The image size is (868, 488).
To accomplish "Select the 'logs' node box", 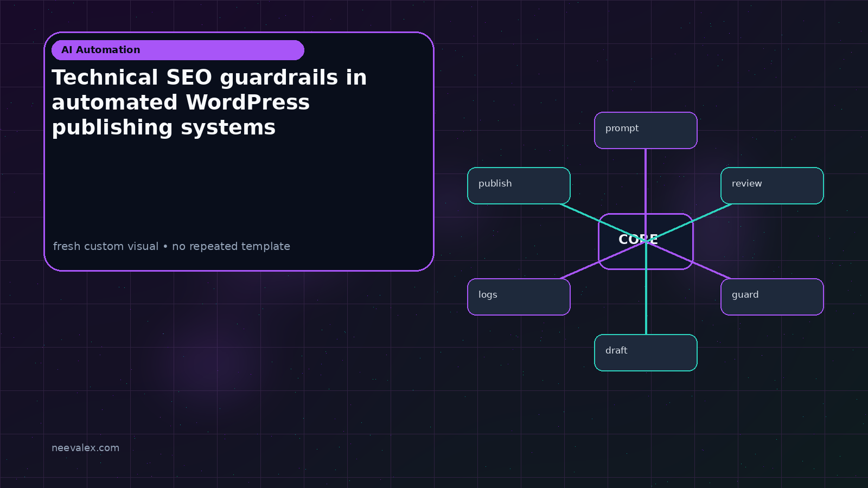I will [x=519, y=297].
